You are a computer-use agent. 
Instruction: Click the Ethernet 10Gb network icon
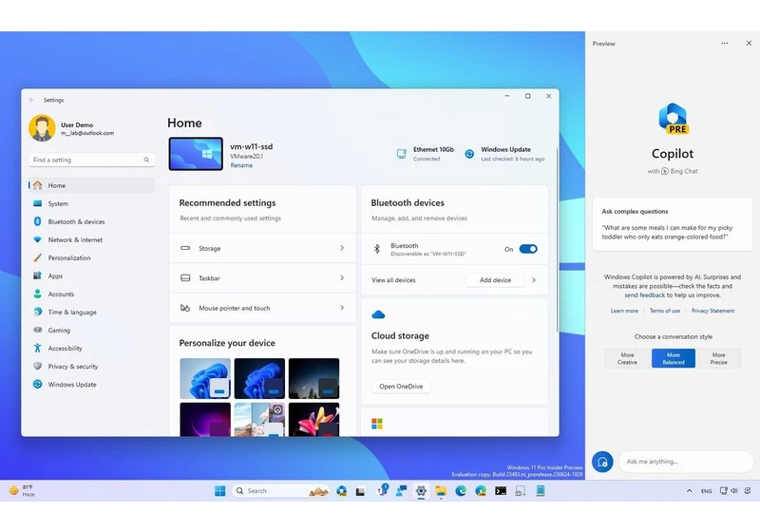click(401, 154)
